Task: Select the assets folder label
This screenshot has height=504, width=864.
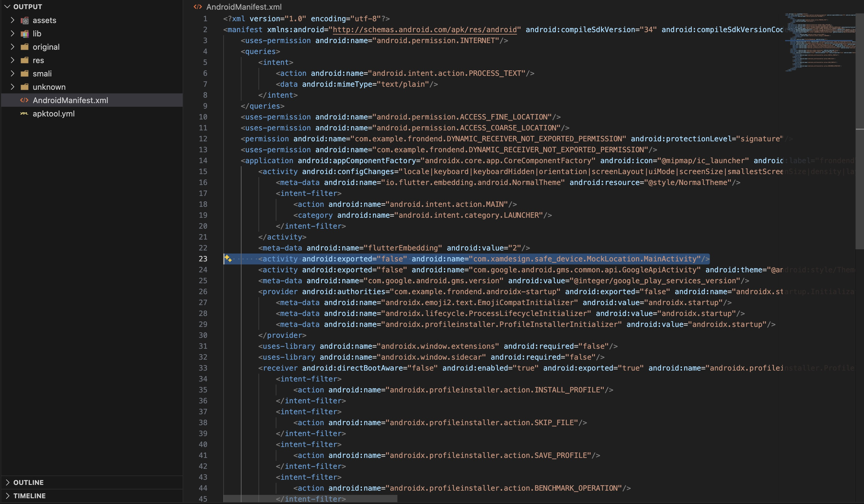Action: coord(44,20)
